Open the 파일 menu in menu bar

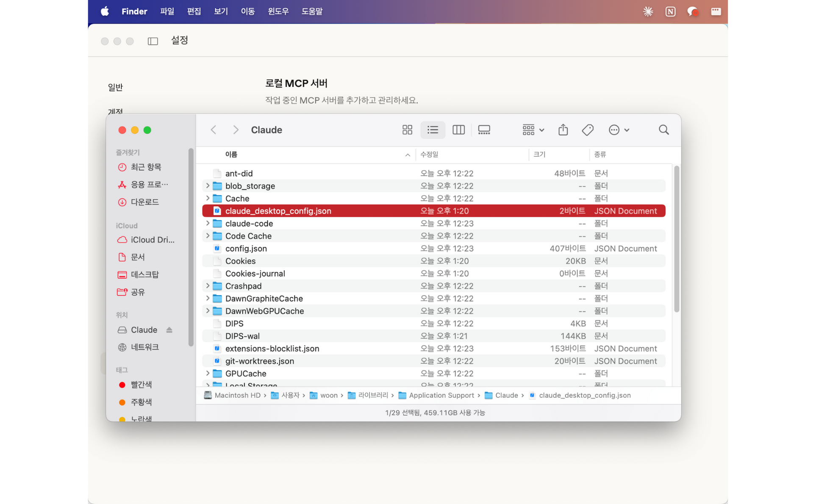coord(167,11)
